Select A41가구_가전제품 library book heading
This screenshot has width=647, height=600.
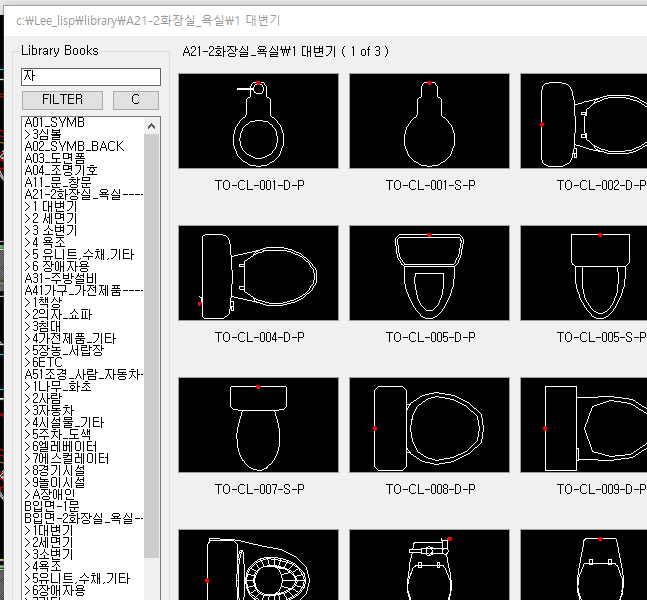coord(84,291)
